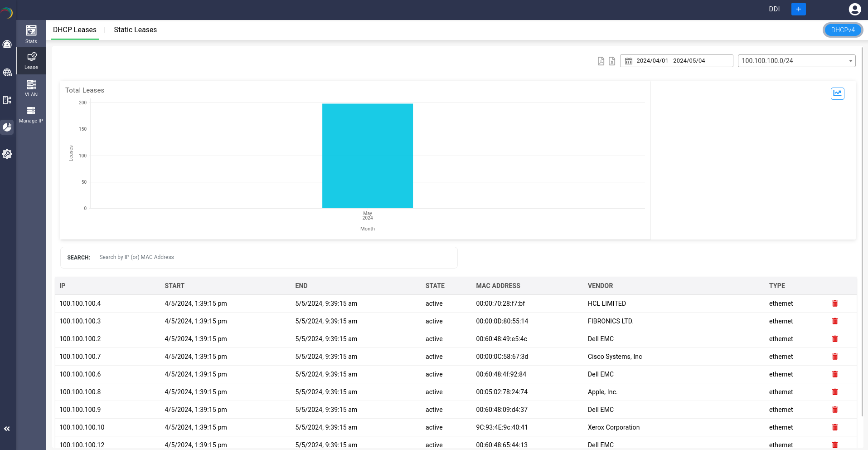Select the Total Leases chart bar
The image size is (868, 450).
pyautogui.click(x=367, y=156)
